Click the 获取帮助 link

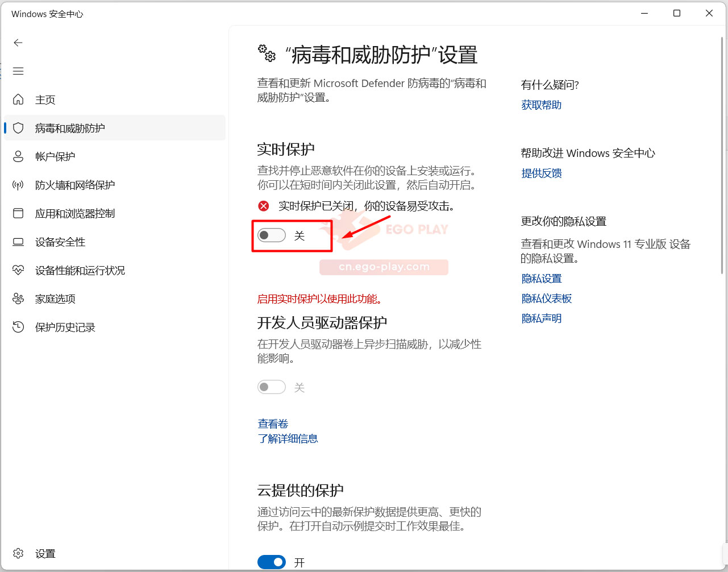point(542,105)
